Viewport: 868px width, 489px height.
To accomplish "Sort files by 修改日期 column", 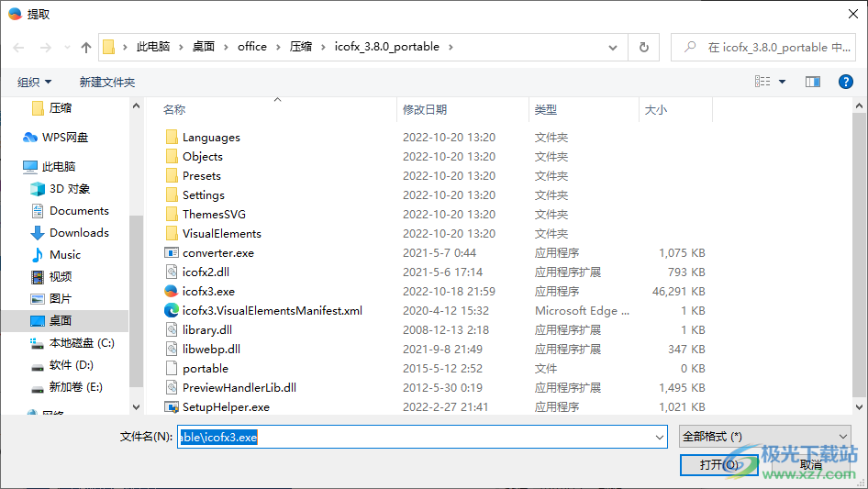I will (x=425, y=110).
